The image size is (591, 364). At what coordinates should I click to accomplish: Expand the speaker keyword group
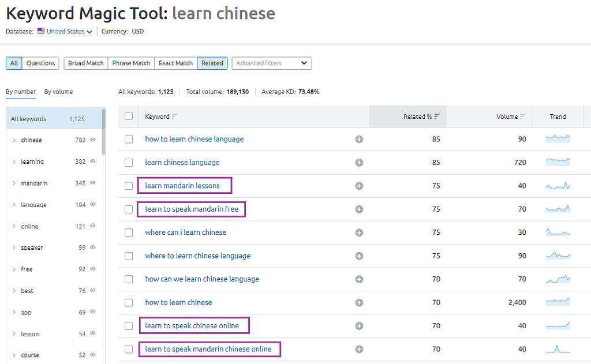click(14, 247)
